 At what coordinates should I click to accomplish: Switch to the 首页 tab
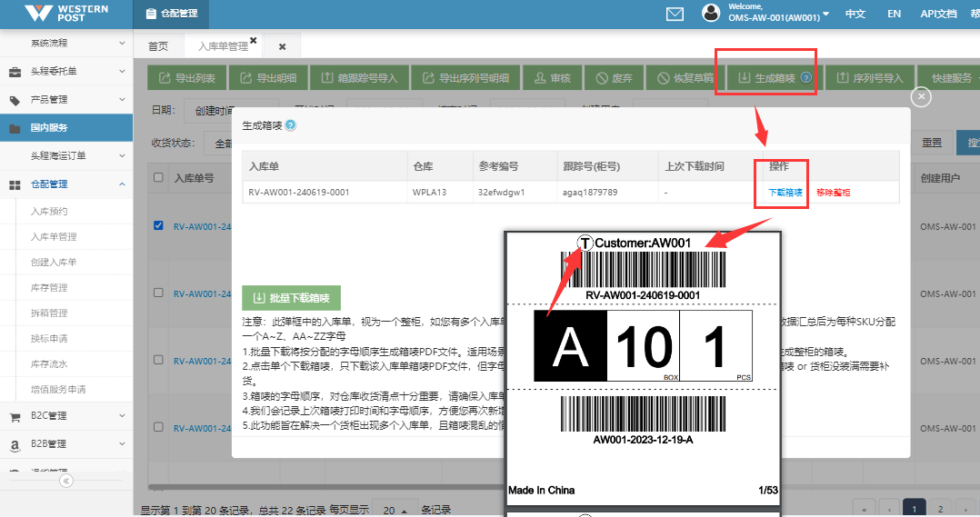pos(158,46)
